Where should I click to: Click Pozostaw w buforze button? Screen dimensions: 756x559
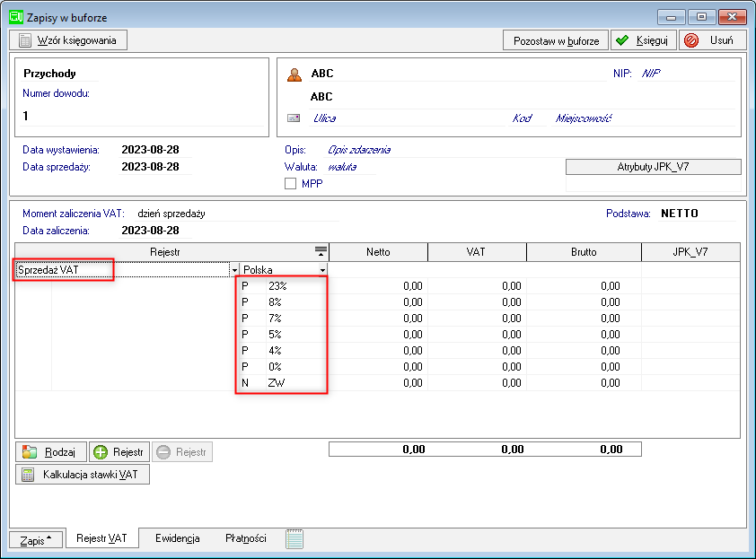[556, 40]
